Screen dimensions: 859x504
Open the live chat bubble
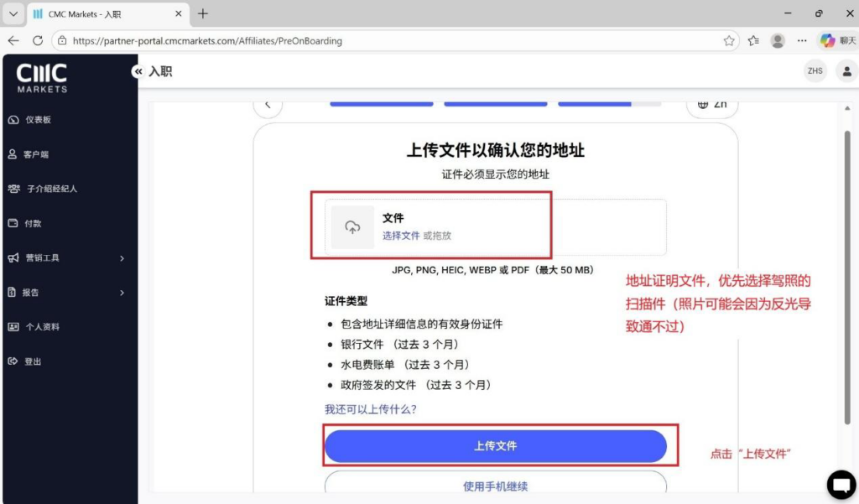coord(841,484)
